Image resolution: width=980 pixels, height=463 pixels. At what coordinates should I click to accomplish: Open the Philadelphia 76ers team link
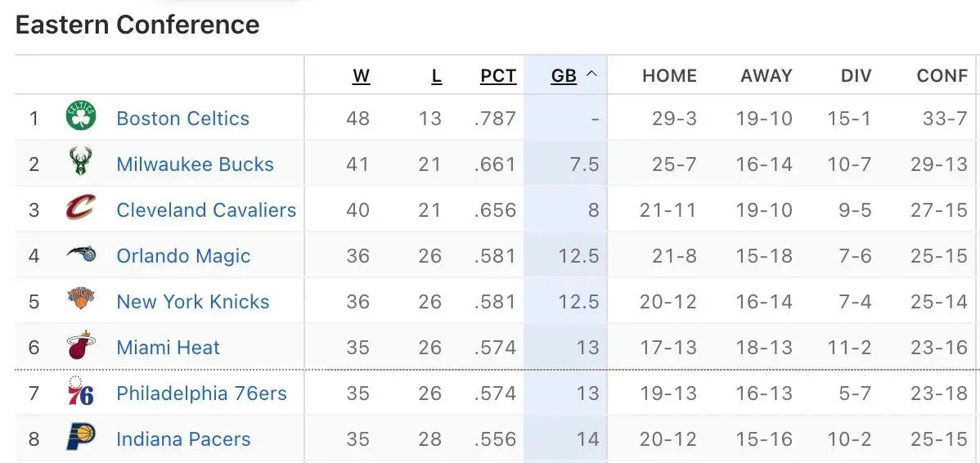tap(201, 393)
